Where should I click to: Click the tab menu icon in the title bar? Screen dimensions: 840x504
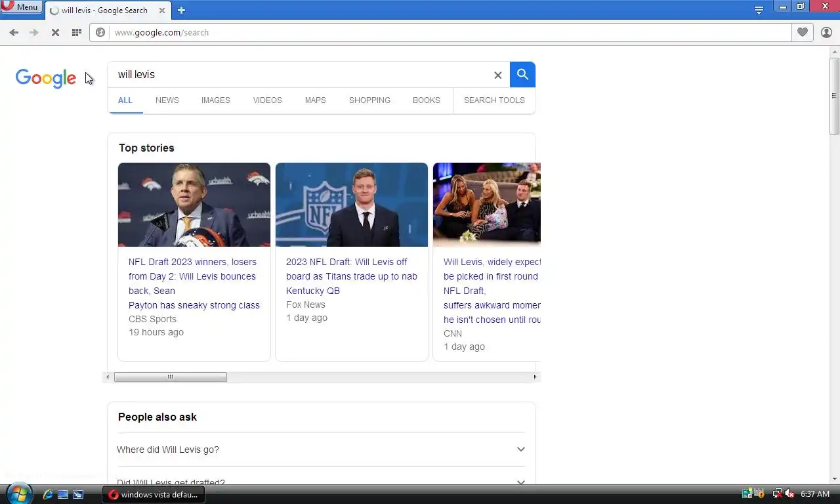tap(759, 10)
